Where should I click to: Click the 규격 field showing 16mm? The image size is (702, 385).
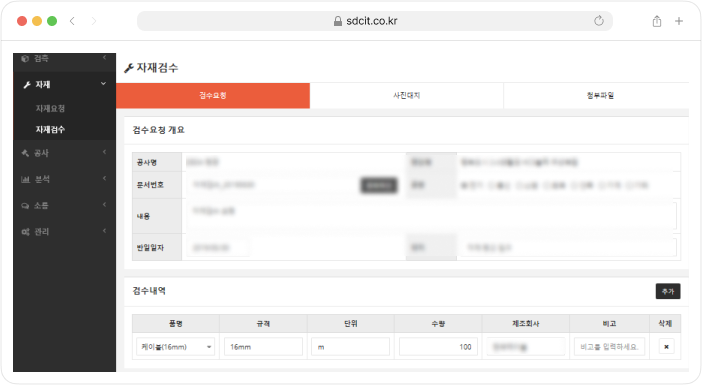(x=263, y=347)
